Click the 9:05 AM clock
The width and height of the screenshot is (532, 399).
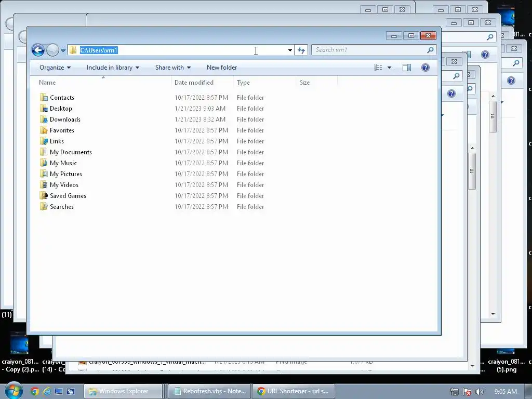tap(505, 391)
